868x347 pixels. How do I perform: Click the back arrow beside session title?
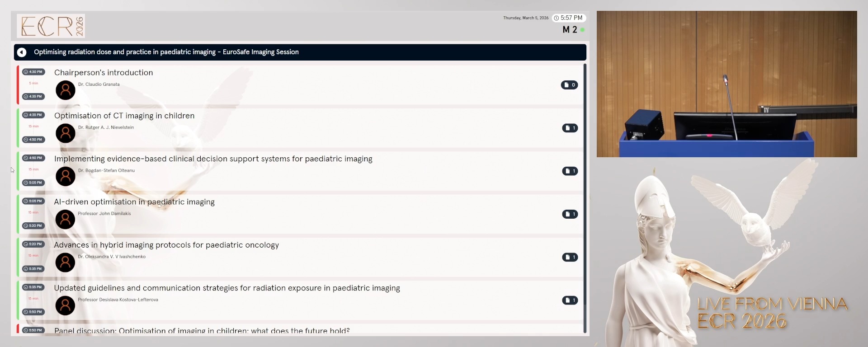[22, 52]
